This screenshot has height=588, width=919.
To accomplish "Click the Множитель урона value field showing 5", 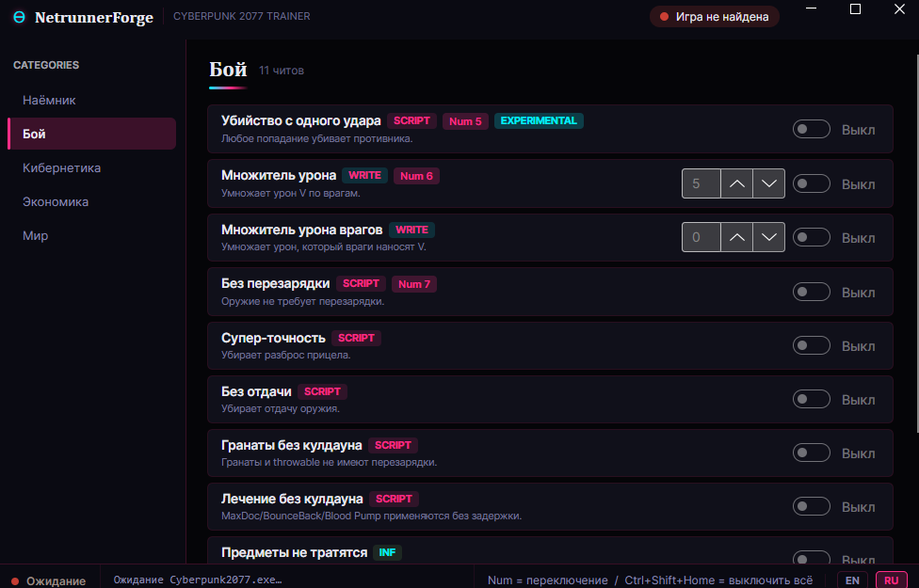I will click(701, 183).
